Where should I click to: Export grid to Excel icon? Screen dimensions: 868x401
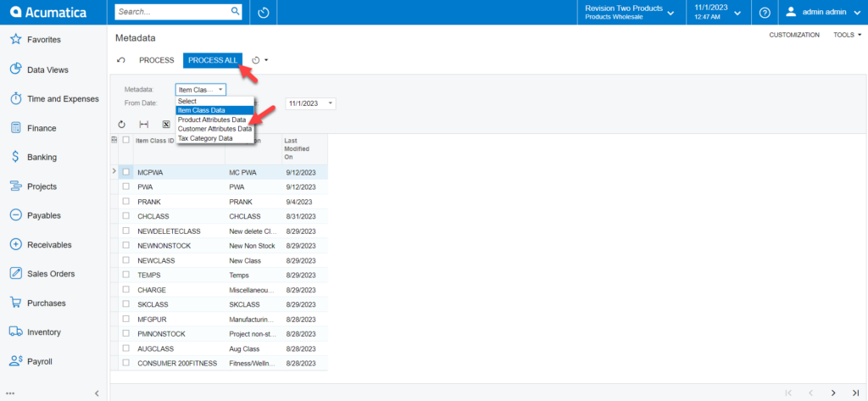pos(165,125)
